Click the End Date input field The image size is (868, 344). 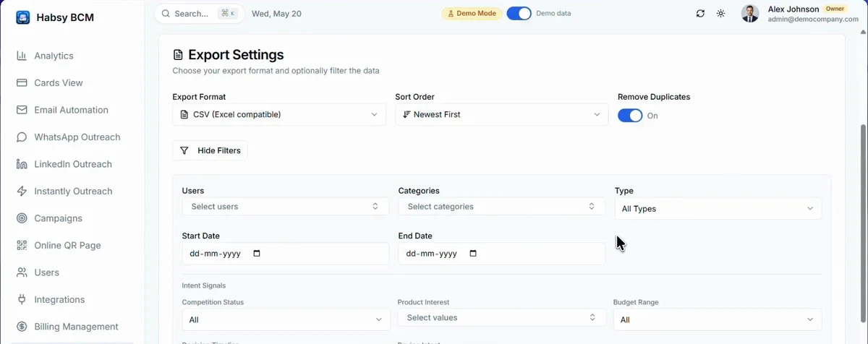pyautogui.click(x=501, y=254)
